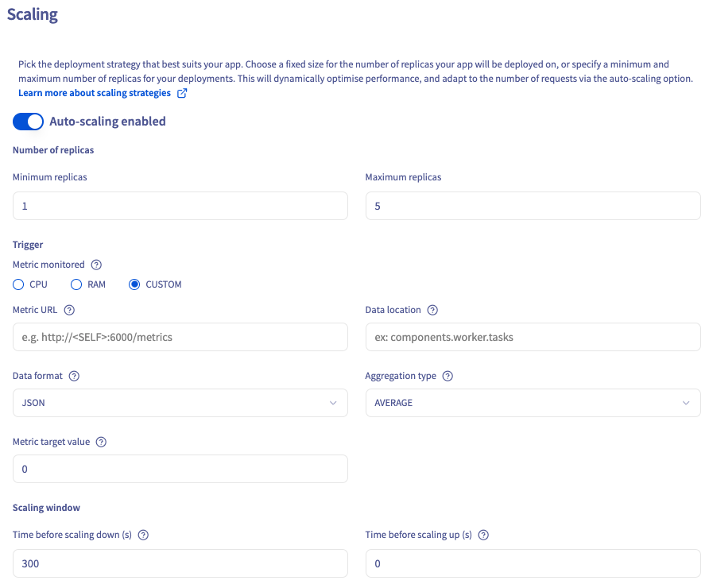709x588 pixels.
Task: Click the Number of replicas label
Action: (53, 150)
